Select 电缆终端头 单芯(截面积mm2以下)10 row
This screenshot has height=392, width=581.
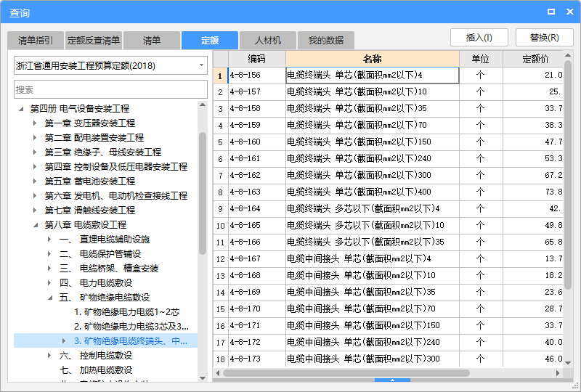pyautogui.click(x=373, y=92)
